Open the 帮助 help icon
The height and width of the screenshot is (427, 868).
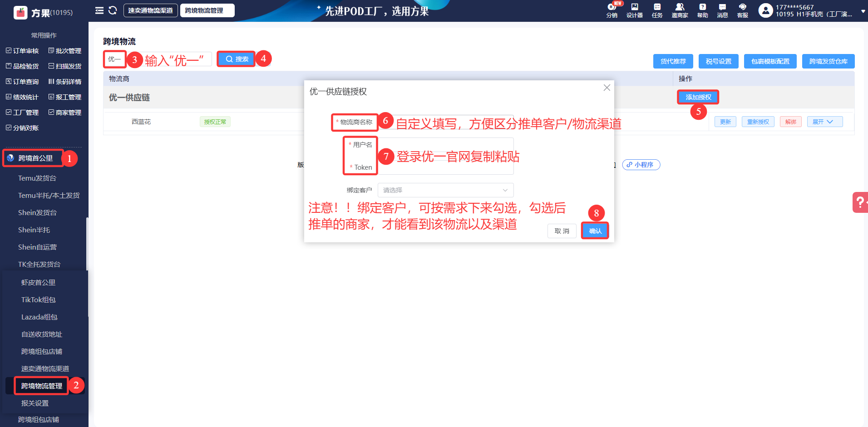pyautogui.click(x=702, y=10)
